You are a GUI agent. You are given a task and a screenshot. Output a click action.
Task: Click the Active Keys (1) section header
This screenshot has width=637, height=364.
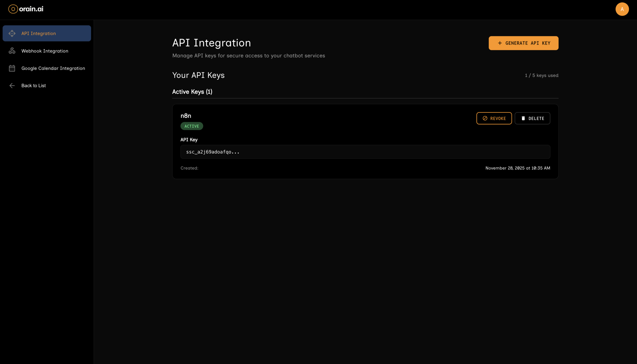point(192,92)
